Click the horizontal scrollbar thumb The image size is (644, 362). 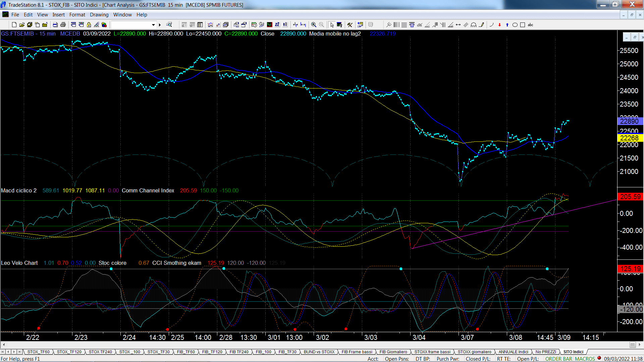click(x=633, y=345)
